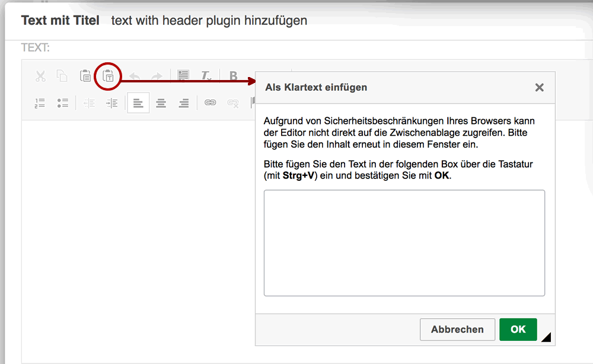Click the Copy icon in toolbar
Image resolution: width=593 pixels, height=364 pixels.
(62, 76)
